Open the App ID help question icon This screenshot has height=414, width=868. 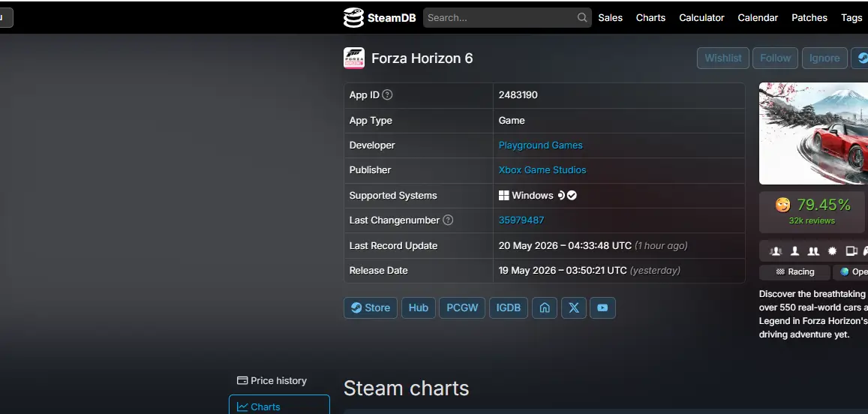click(x=388, y=94)
